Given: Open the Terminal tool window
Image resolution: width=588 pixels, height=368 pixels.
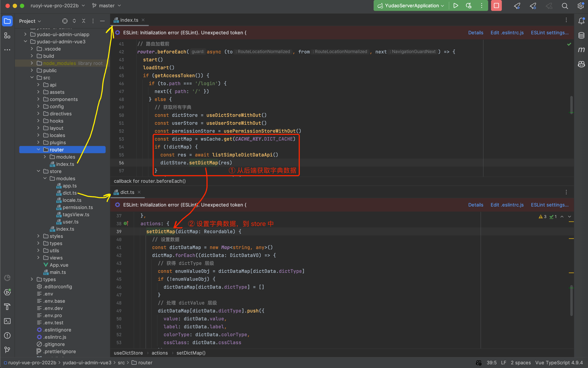Looking at the screenshot, I should pyautogui.click(x=7, y=321).
